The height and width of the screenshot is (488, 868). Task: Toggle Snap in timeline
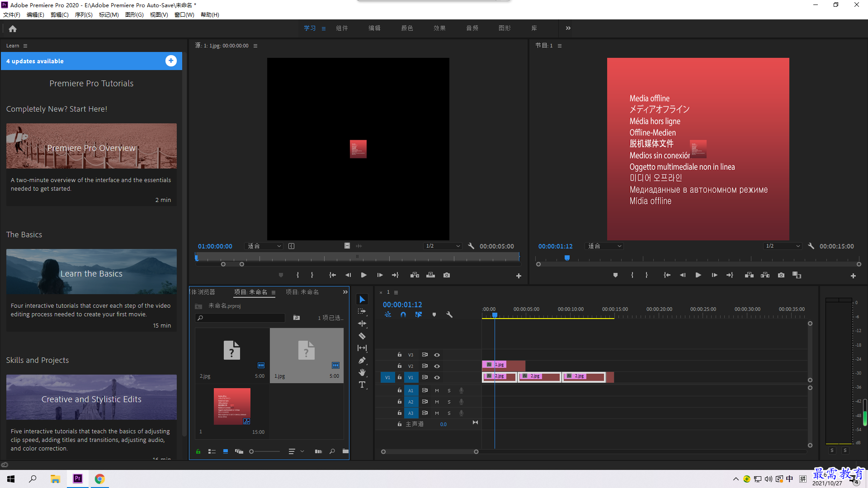click(403, 314)
